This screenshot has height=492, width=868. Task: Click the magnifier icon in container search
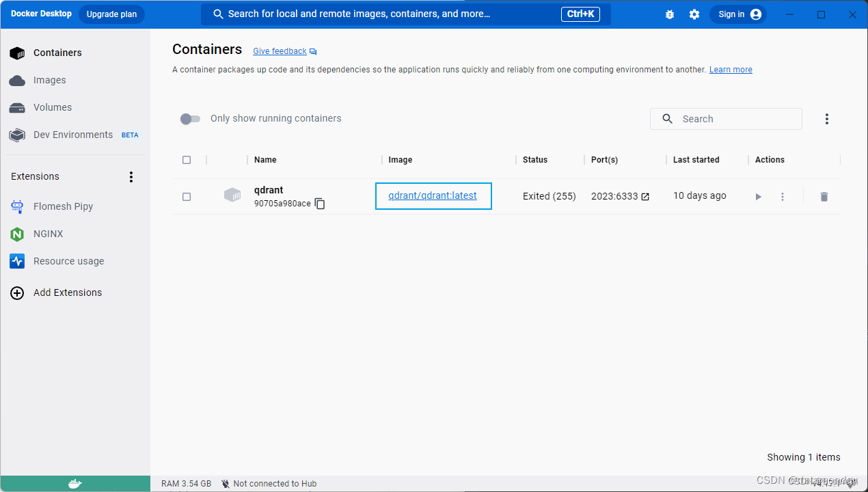click(x=668, y=119)
